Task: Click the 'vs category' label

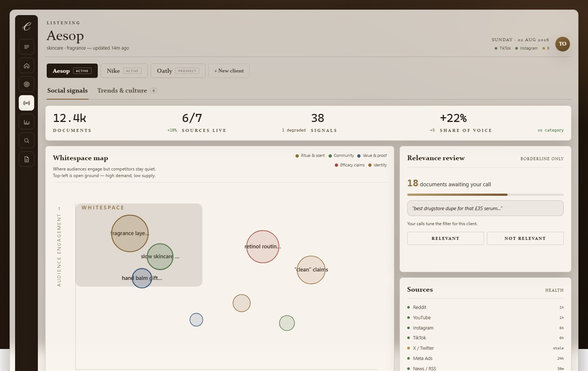Action: (550, 130)
